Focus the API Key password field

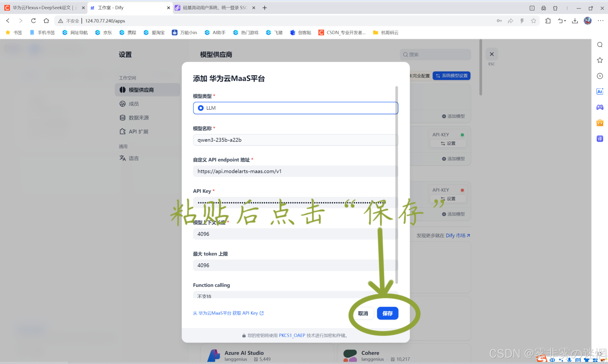click(x=295, y=203)
